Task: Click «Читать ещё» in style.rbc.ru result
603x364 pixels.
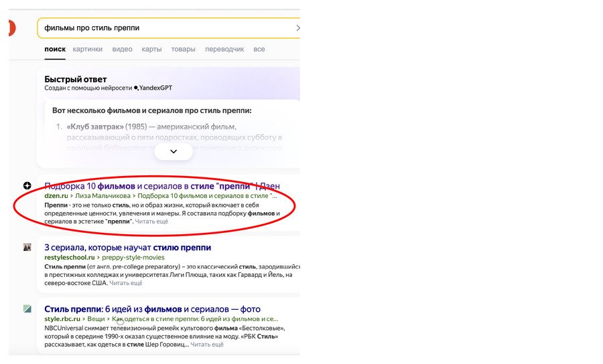Action: (x=207, y=345)
